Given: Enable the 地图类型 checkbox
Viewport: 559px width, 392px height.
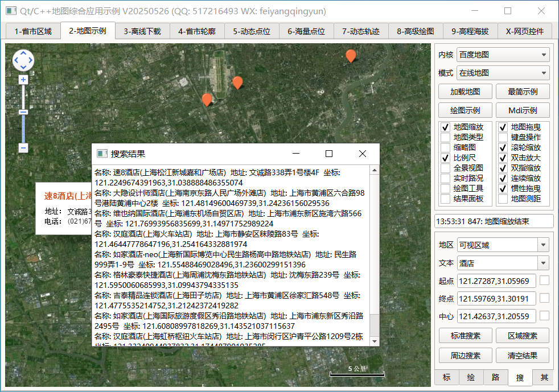Looking at the screenshot, I should [x=445, y=137].
